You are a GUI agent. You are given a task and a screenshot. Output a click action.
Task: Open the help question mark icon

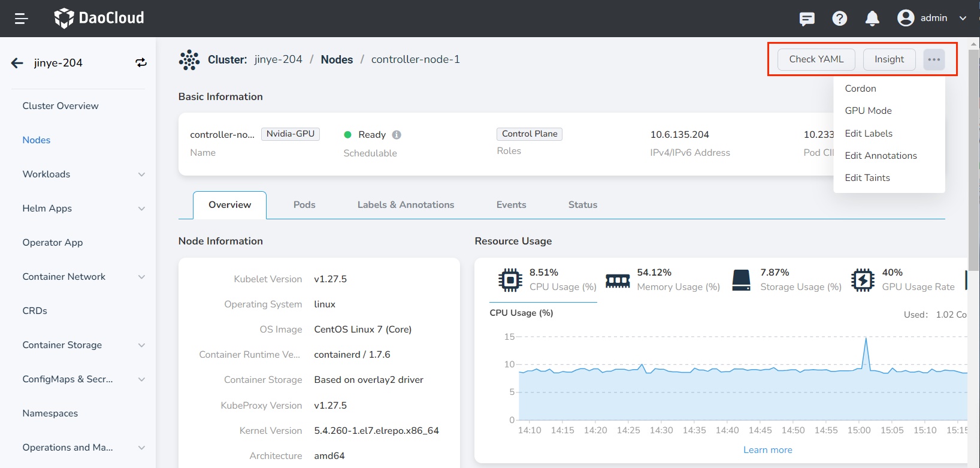(839, 19)
